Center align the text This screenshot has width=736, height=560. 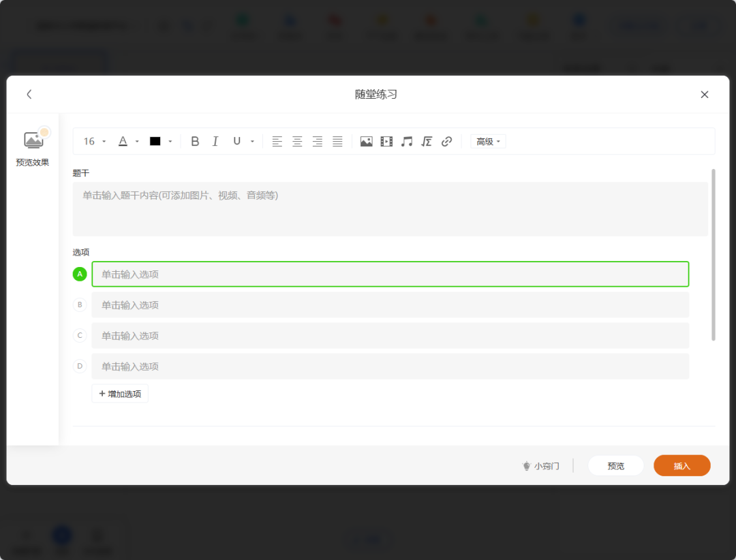coord(297,142)
